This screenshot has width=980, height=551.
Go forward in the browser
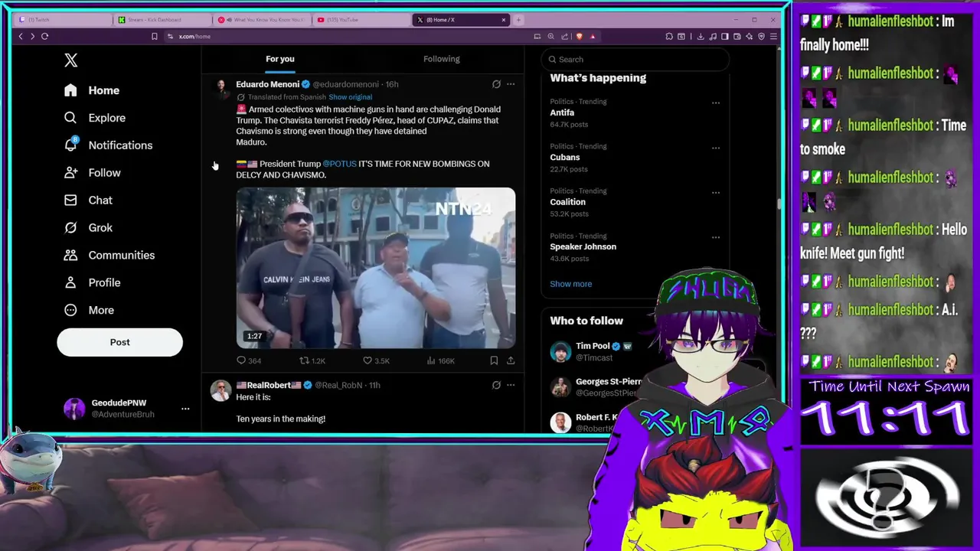click(x=32, y=36)
